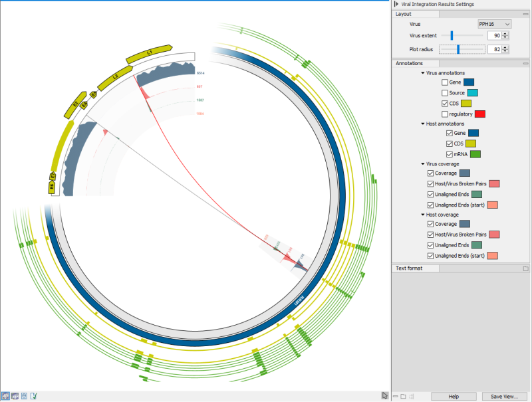Disable host mRNA annotation checkbox

pos(450,154)
